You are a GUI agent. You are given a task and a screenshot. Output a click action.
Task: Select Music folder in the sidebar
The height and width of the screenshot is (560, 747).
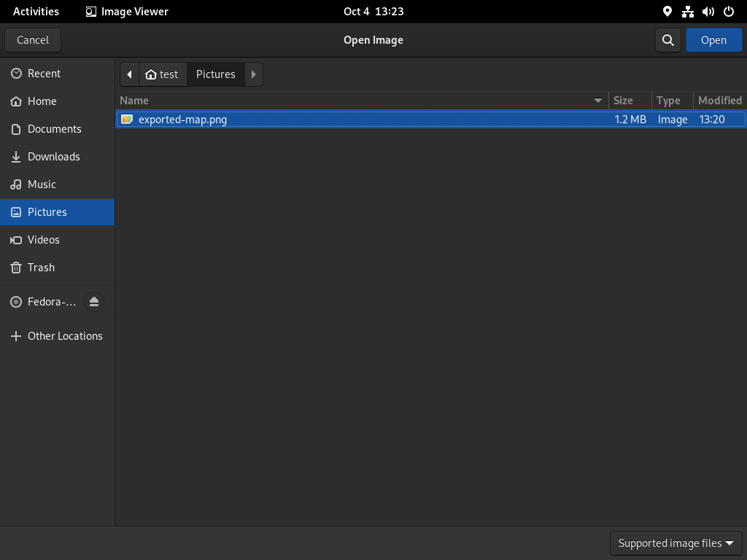[57, 184]
